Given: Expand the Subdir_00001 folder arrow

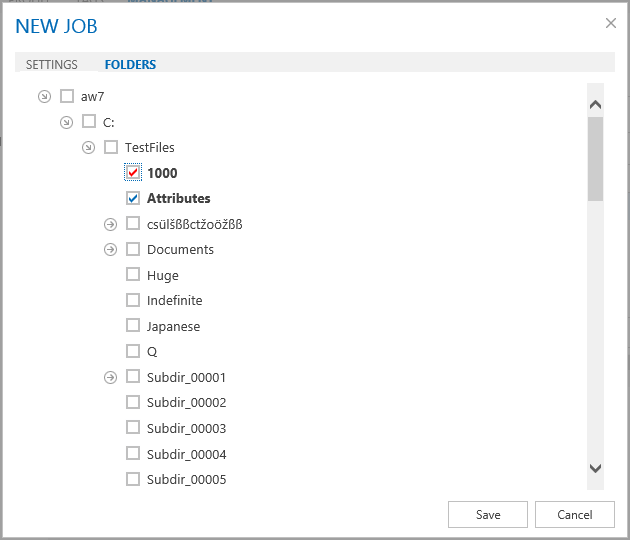Looking at the screenshot, I should (x=110, y=378).
